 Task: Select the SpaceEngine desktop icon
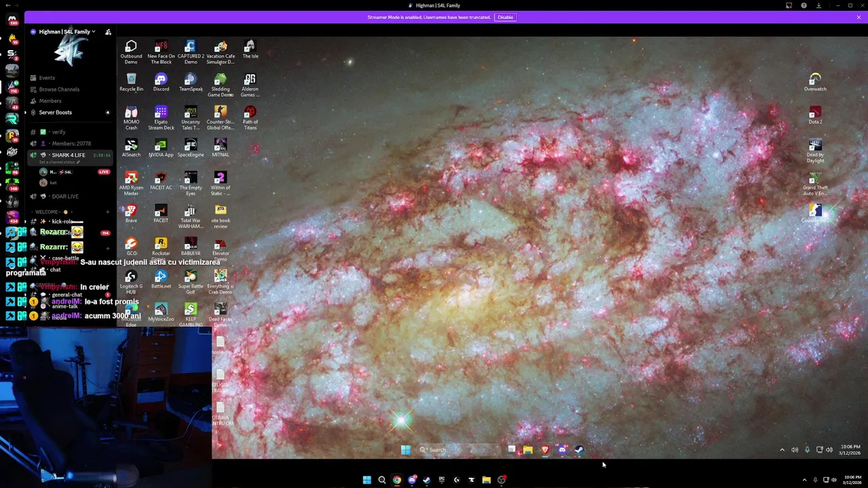[191, 148]
